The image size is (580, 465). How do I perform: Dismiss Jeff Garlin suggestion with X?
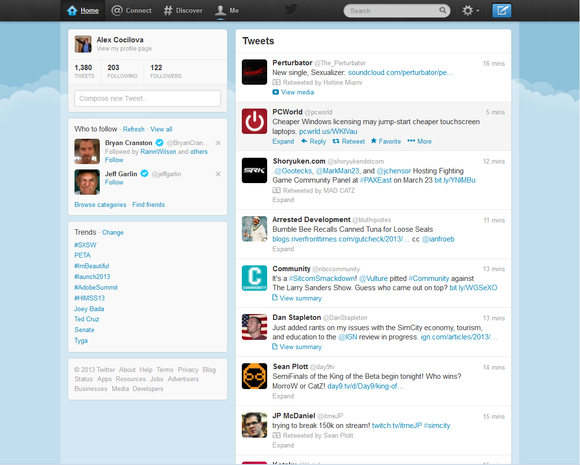pyautogui.click(x=218, y=174)
